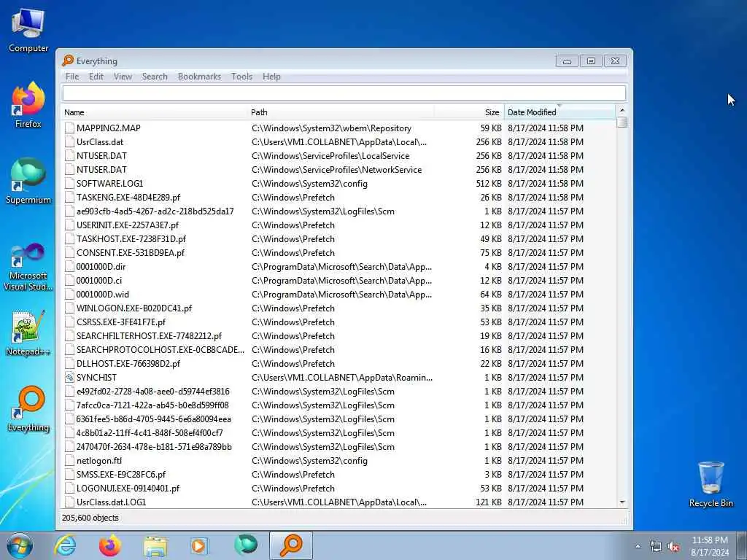Screen dimensions: 747x560
Task: Open the View menu
Action: coord(123,77)
